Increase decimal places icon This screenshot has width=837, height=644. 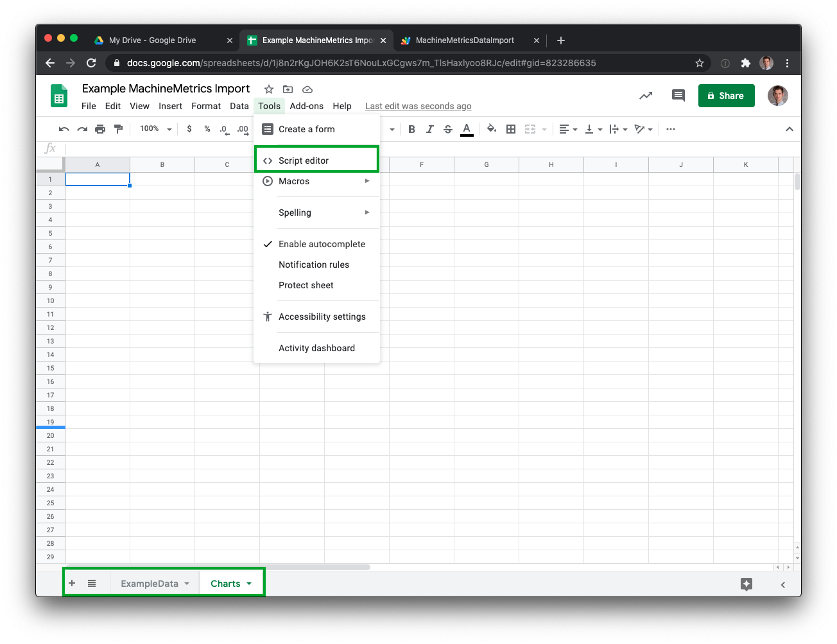[x=243, y=129]
